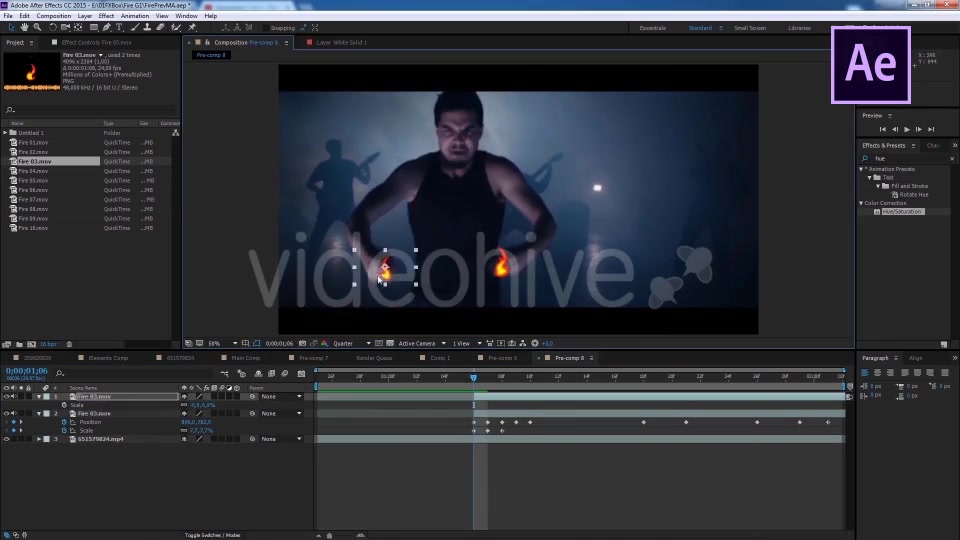Toggle transparency grid in viewer
960x540 pixels.
pos(390,343)
